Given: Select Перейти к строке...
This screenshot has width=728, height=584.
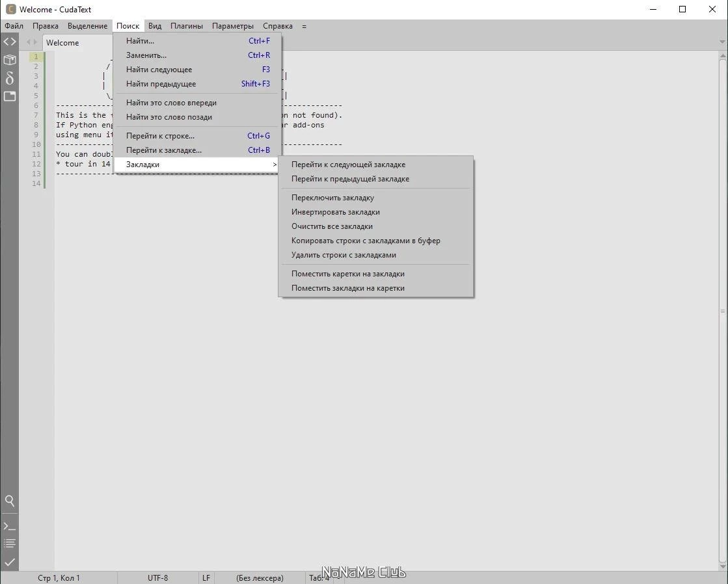Looking at the screenshot, I should (197, 136).
